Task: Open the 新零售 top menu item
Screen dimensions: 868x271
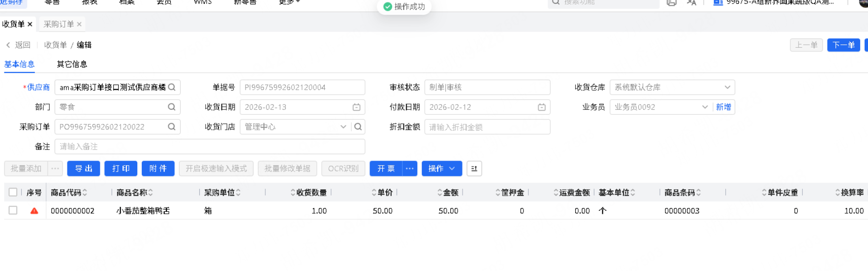Action: pyautogui.click(x=245, y=2)
